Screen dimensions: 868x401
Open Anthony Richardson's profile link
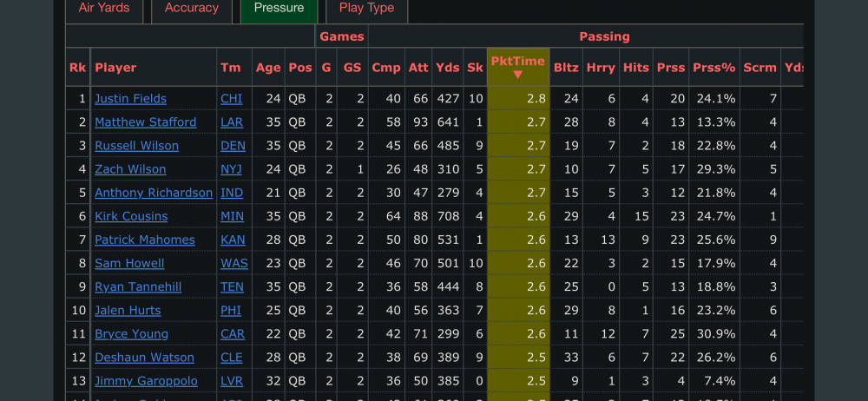(153, 193)
